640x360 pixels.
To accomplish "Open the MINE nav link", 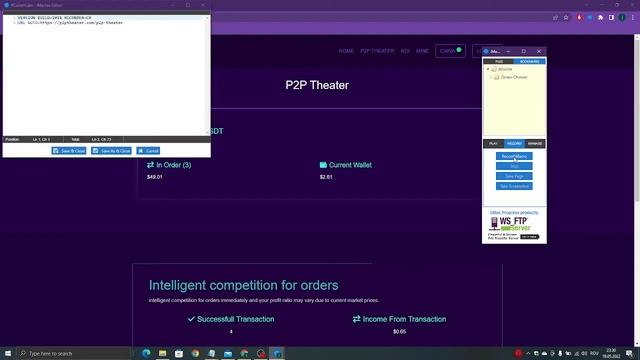I will click(x=422, y=51).
